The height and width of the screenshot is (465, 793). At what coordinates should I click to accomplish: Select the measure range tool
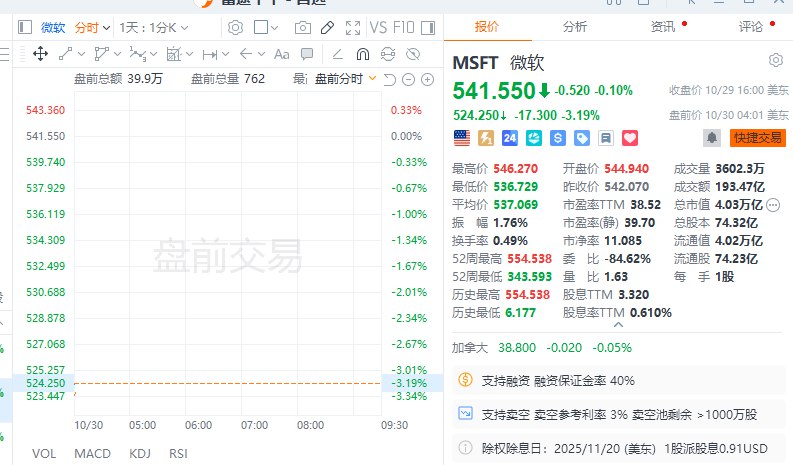click(174, 54)
